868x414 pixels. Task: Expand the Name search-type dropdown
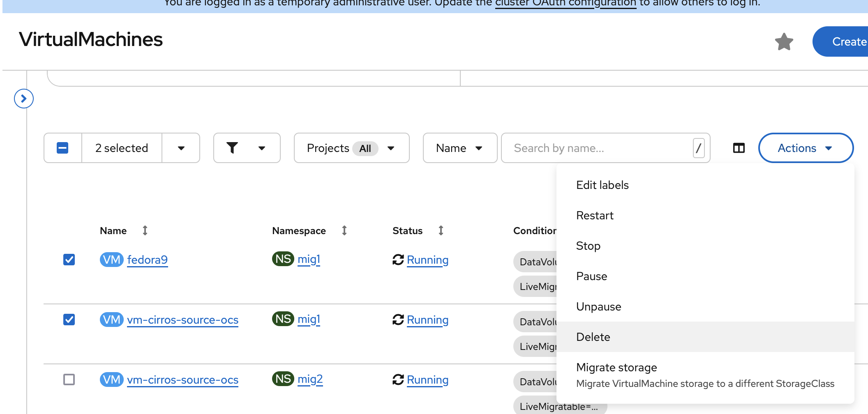pyautogui.click(x=459, y=148)
